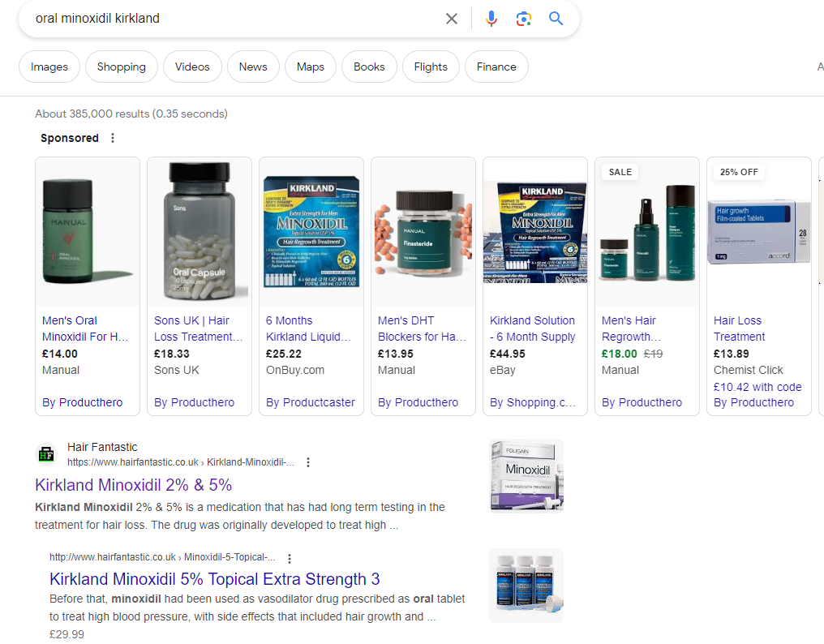Switch to the Maps filter
Screen dimensions: 824x644
[x=311, y=67]
